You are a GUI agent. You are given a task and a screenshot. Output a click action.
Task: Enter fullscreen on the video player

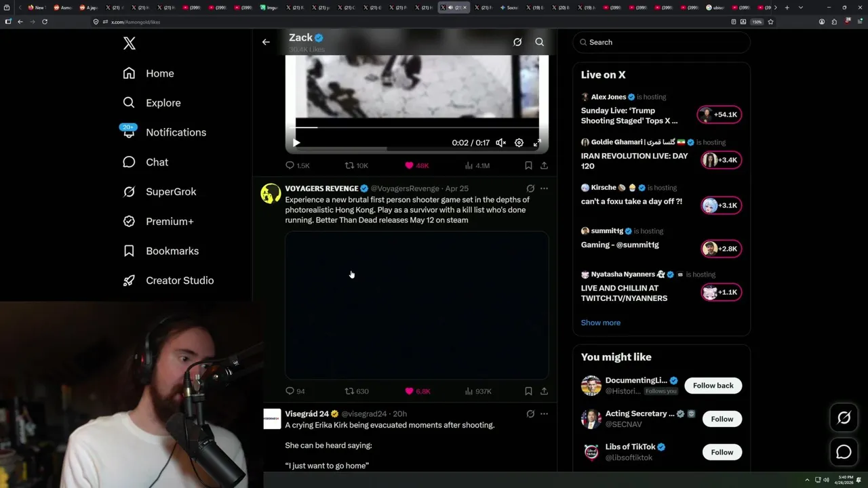[x=537, y=143]
